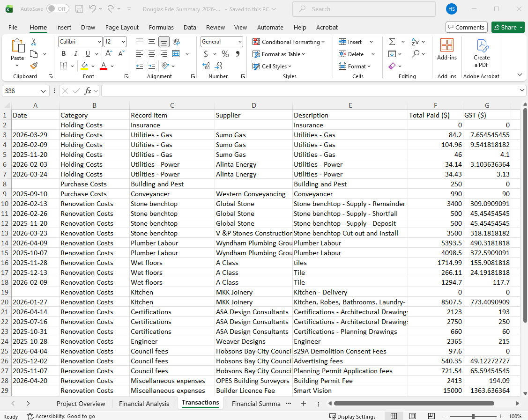Apply yellow fill color swatch

coord(84,66)
